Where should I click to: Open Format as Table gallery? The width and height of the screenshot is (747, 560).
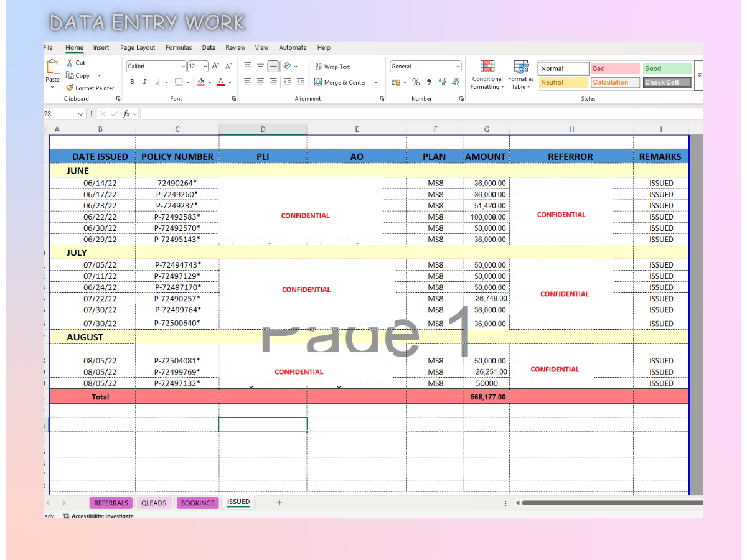point(520,75)
